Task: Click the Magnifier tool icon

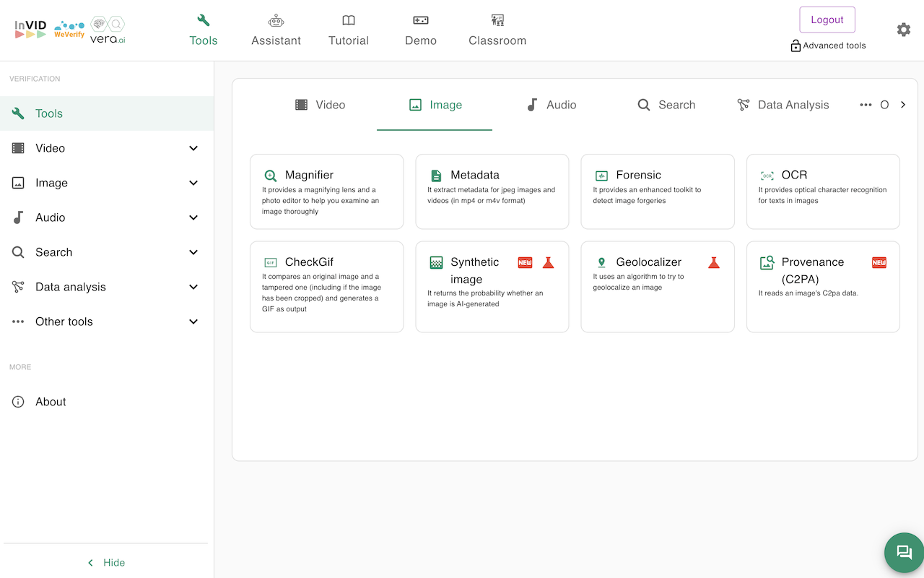Action: click(x=271, y=176)
